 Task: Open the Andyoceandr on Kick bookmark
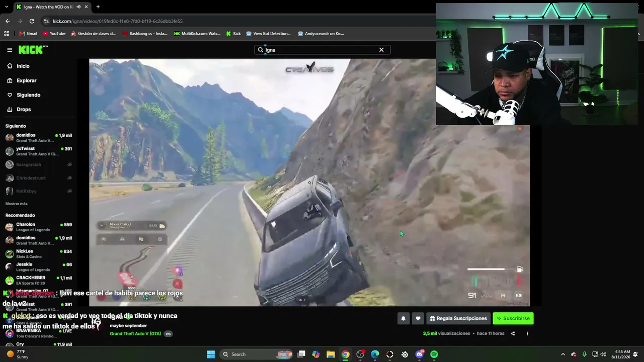pos(321,34)
